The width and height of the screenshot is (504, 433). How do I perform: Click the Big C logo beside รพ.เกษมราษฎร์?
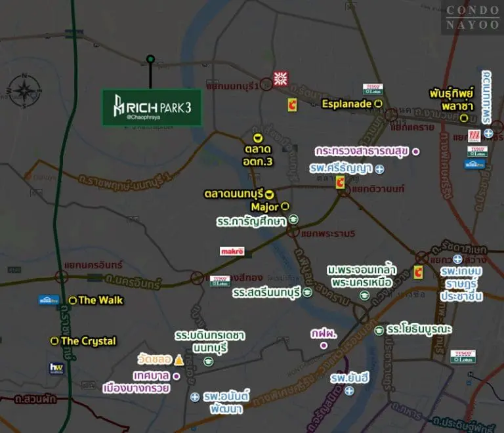pyautogui.click(x=418, y=272)
